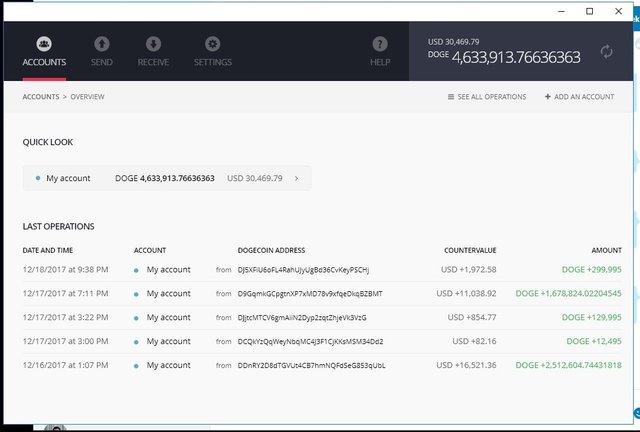Viewport: 640px width, 432px height.
Task: Click countervalue USD +82.16
Action: pos(474,341)
